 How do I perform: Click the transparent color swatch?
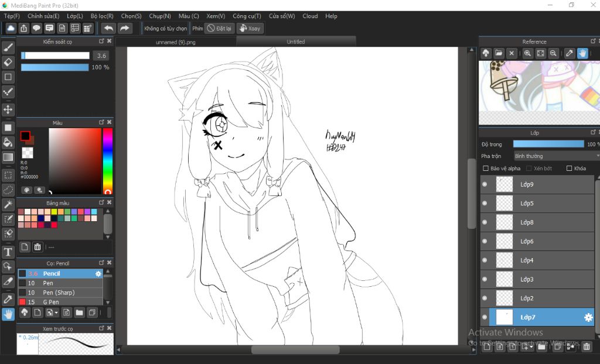tap(28, 153)
